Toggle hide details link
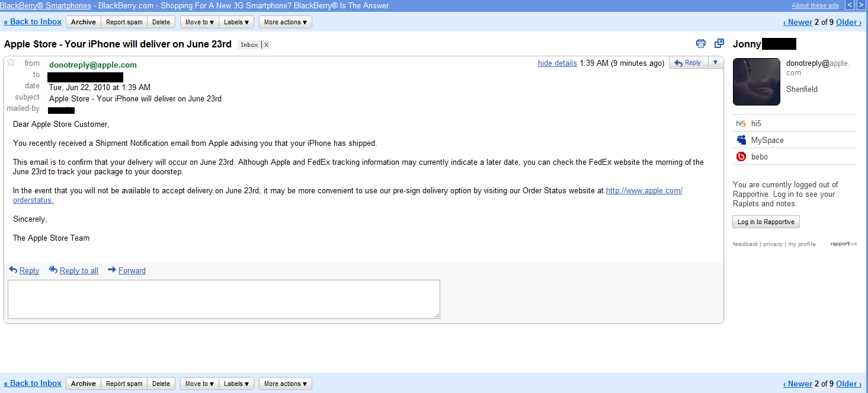This screenshot has width=868, height=393. (557, 63)
